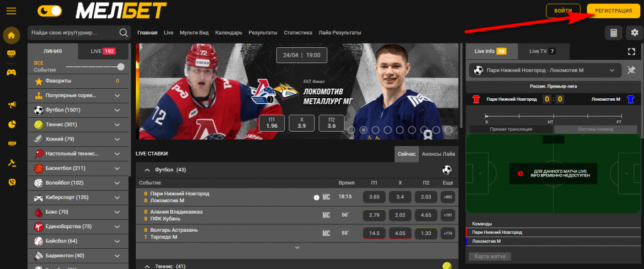
Task: Click the basketball icon for Баскетбол
Action: point(38,168)
